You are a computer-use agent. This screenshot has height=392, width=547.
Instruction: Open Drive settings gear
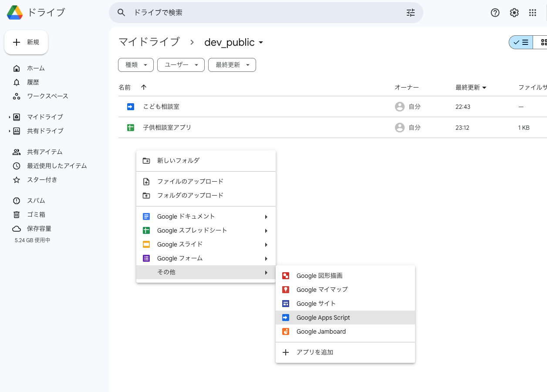pos(514,13)
